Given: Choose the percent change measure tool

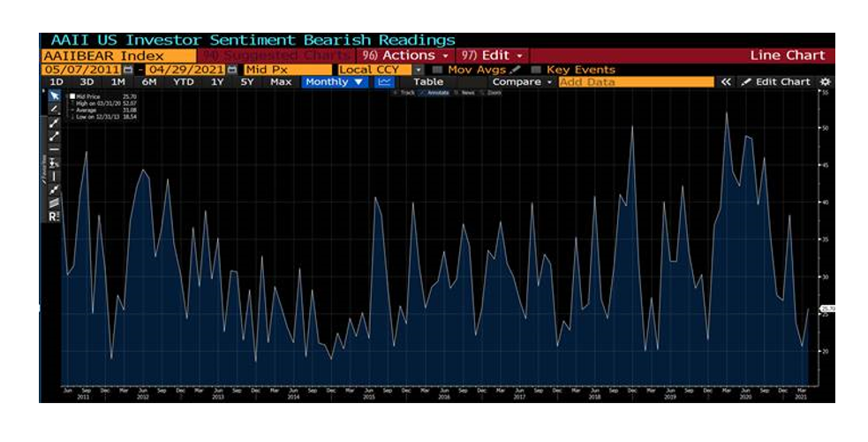Looking at the screenshot, I should (54, 163).
